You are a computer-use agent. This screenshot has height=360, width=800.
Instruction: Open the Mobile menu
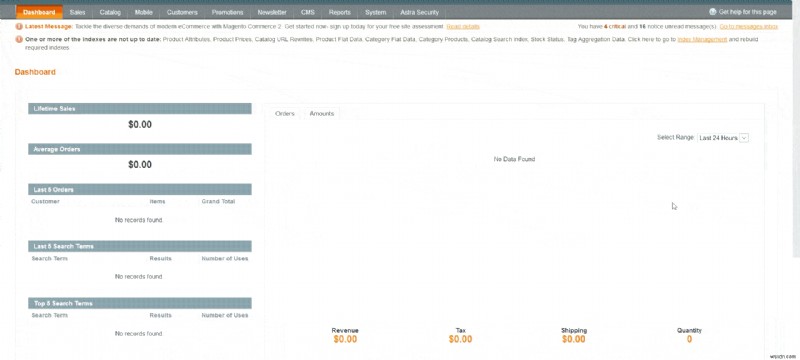click(x=144, y=12)
